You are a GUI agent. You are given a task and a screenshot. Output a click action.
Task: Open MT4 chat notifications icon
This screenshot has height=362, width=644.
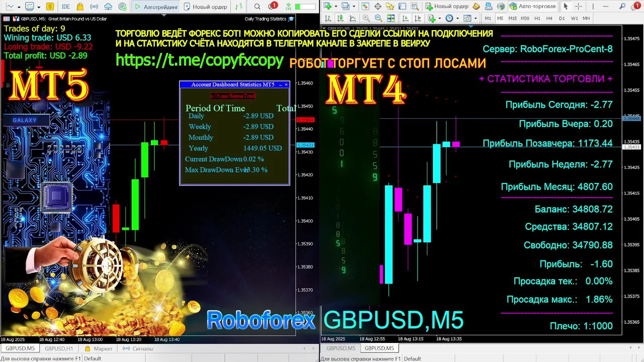[635, 6]
